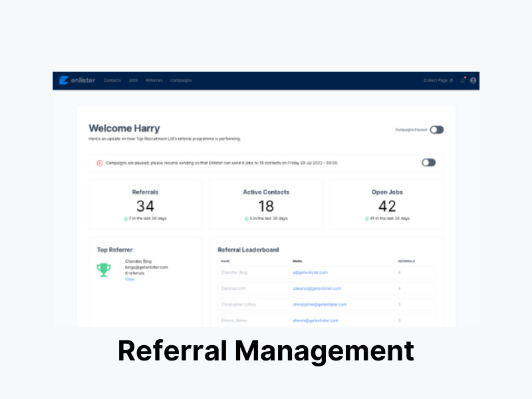Click green arrow icon under Open Jobs

[x=367, y=219]
